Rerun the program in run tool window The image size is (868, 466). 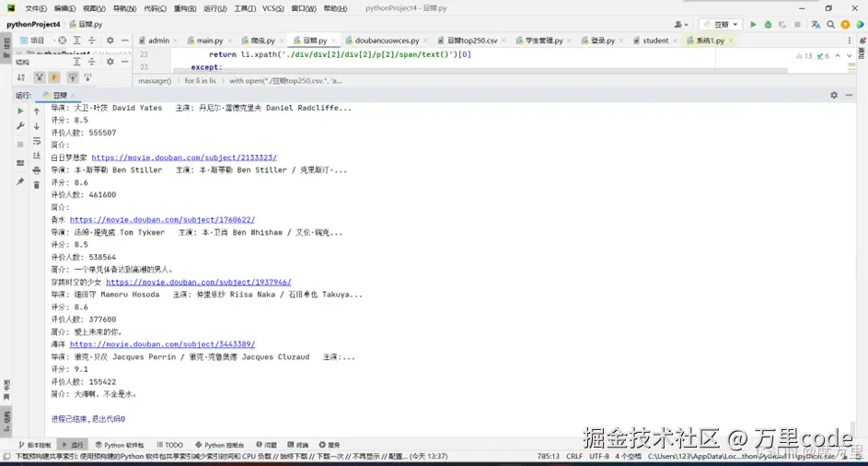point(20,111)
